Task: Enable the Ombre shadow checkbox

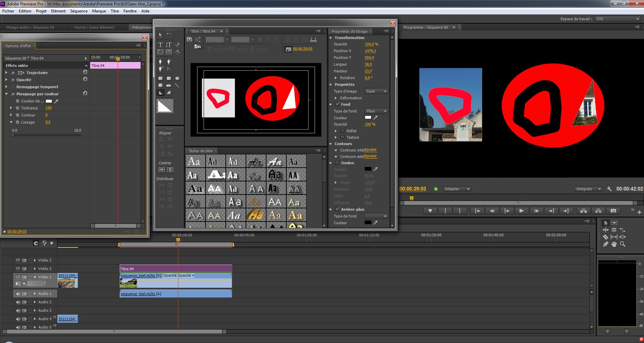Action: 337,163
